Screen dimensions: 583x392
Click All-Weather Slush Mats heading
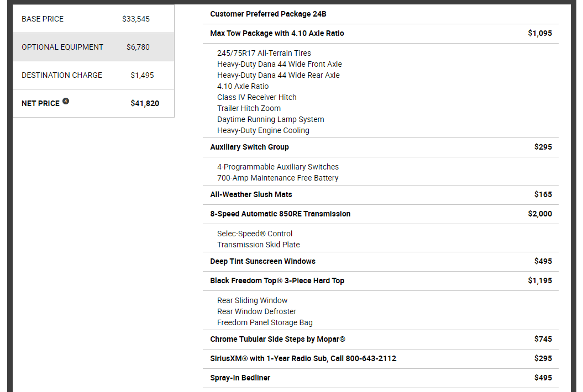(251, 195)
